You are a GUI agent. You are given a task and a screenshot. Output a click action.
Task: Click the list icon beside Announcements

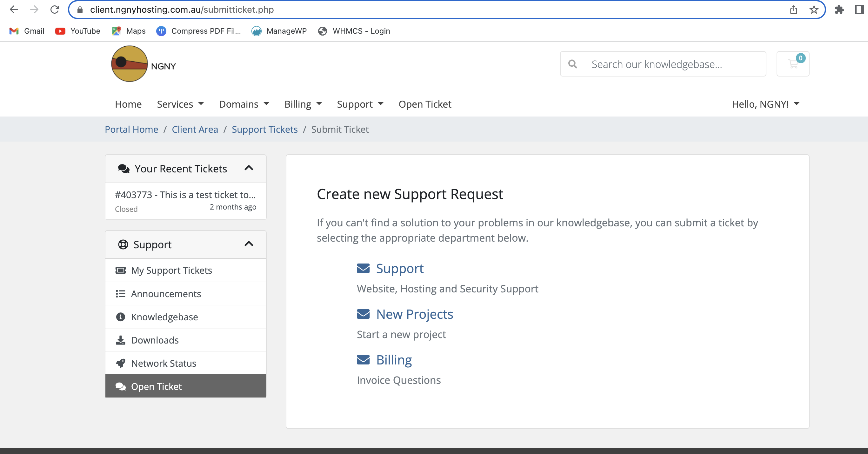click(121, 294)
